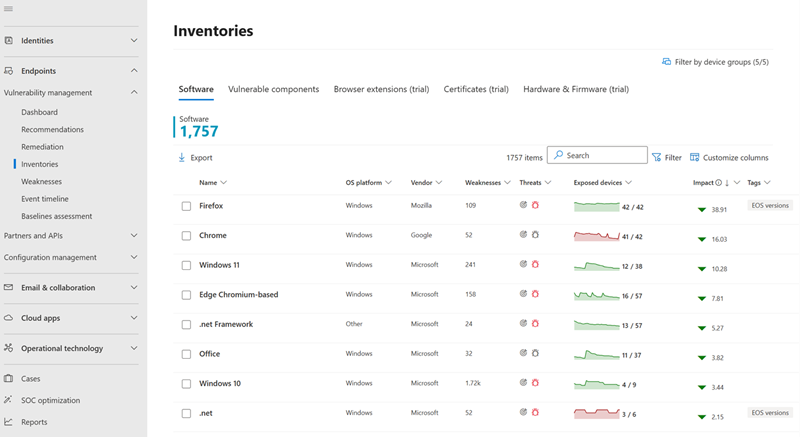Expand the Partners and APIs menu
The width and height of the screenshot is (800, 438).
[x=134, y=236]
